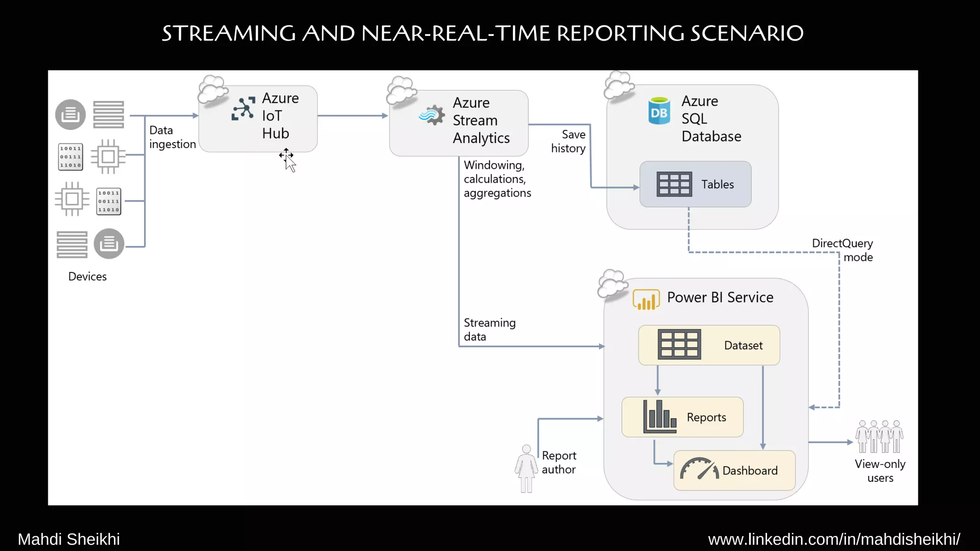Click the Azure IoT Hub icon
This screenshot has height=551, width=980.
tap(243, 109)
